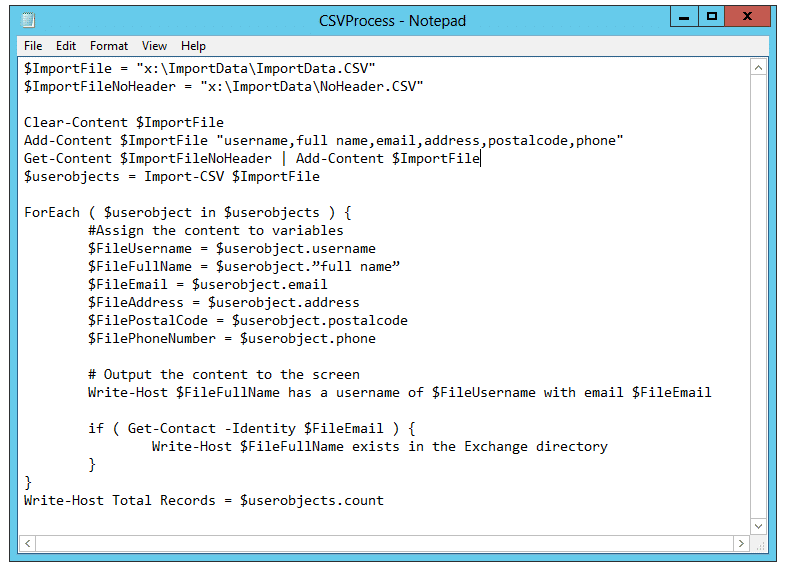Click the Write-Host Total Records line
The height and width of the screenshot is (567, 786).
tap(204, 501)
